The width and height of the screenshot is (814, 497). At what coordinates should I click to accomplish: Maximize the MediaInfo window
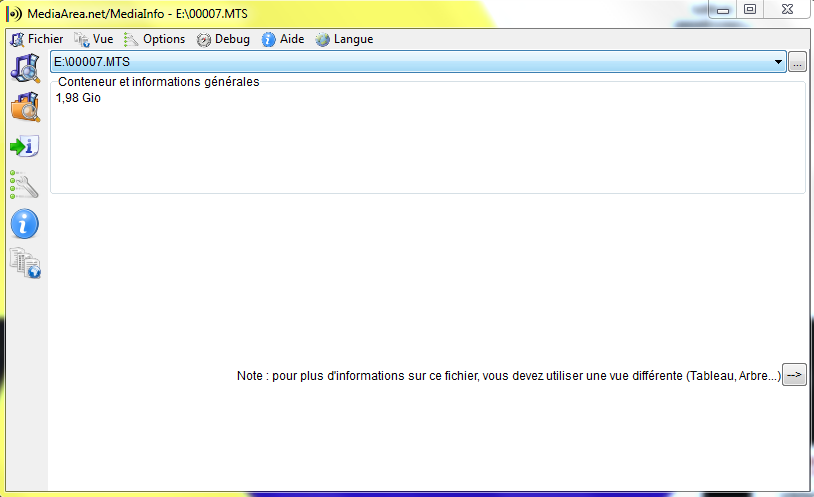(x=750, y=9)
